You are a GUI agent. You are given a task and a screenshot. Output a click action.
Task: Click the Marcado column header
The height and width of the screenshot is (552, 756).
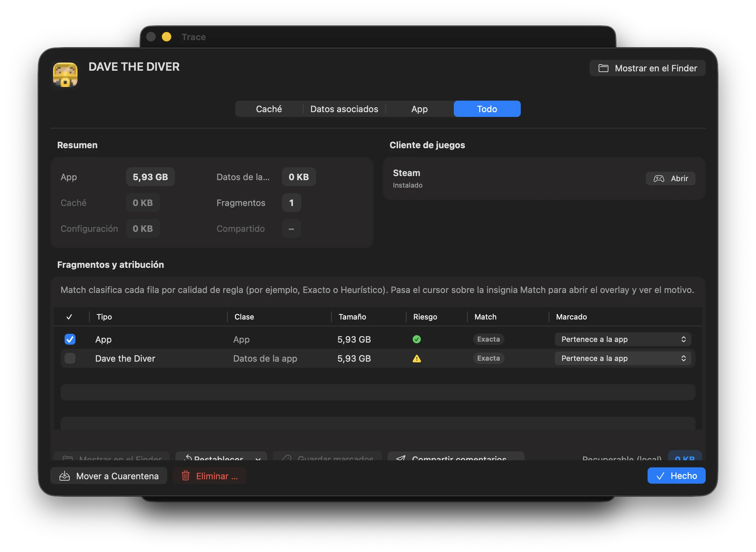(x=571, y=317)
